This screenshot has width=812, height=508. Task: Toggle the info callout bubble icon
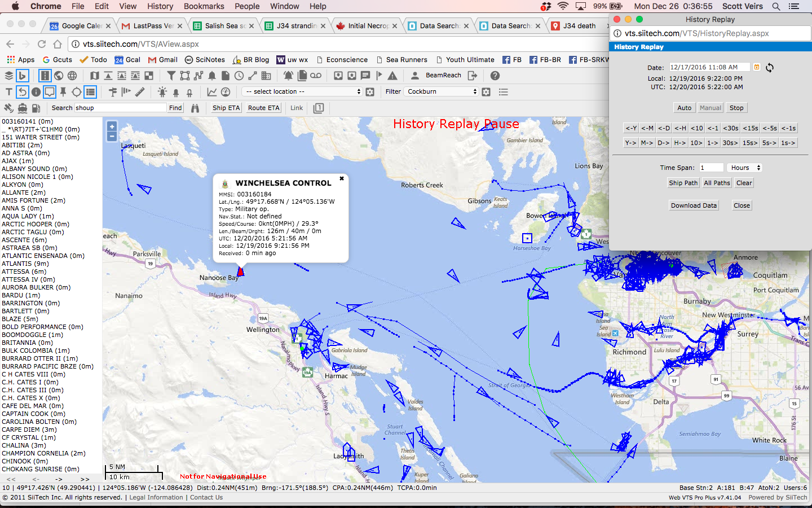[50, 92]
